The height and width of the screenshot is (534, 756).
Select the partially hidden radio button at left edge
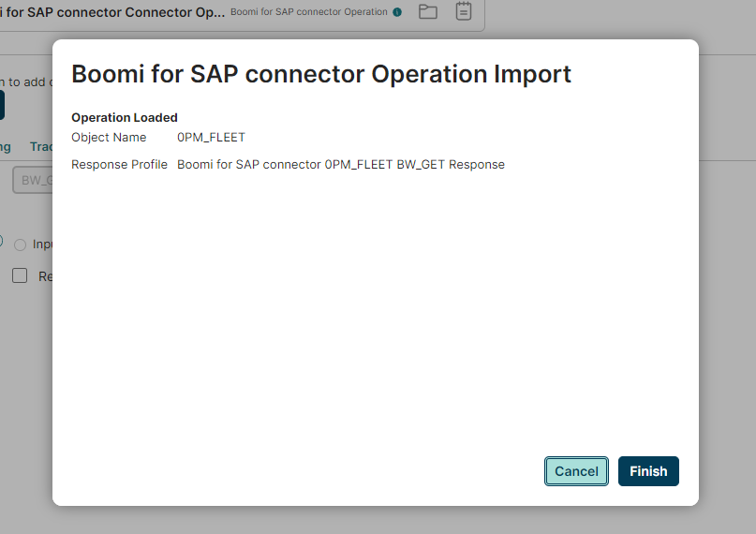click(2, 241)
